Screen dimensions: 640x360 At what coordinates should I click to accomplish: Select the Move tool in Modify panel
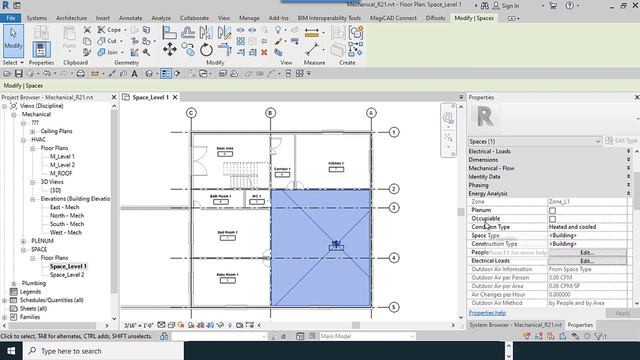tap(170, 49)
